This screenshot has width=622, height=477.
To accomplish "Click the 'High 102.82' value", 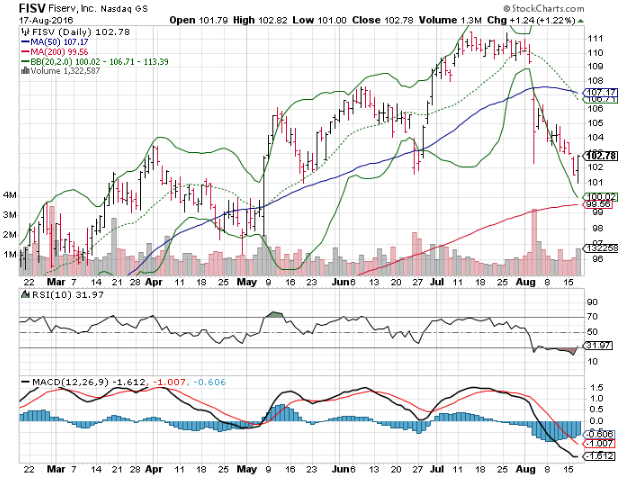I will pos(260,20).
